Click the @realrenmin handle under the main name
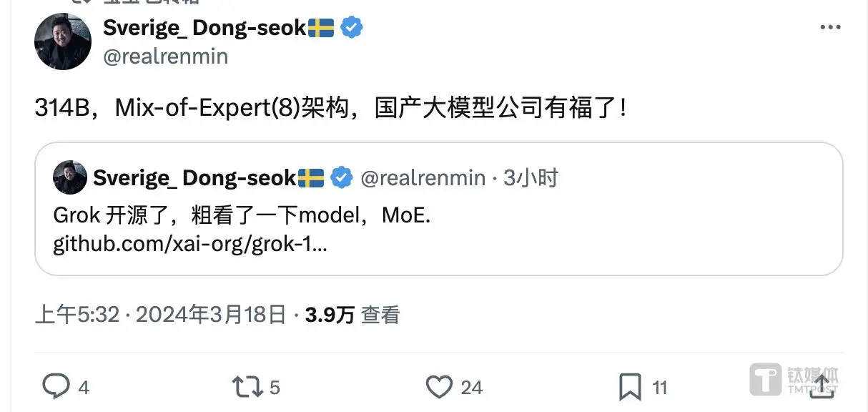868x412 pixels. point(165,57)
